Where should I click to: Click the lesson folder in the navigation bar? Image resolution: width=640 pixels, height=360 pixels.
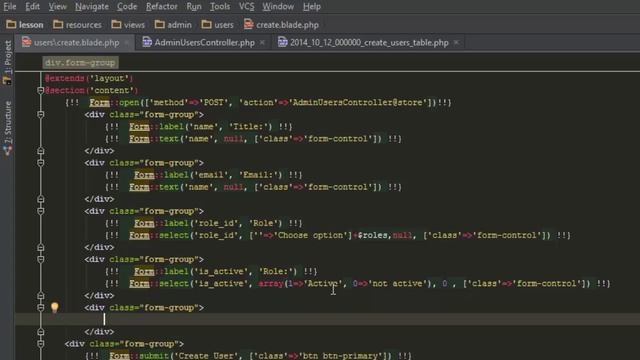(25, 25)
